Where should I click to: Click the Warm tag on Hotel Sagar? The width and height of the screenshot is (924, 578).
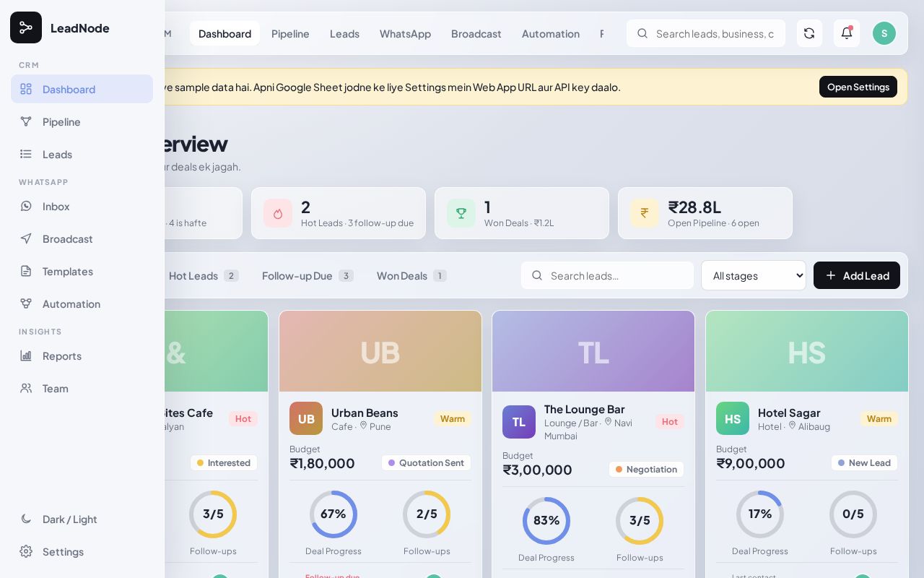(x=879, y=418)
